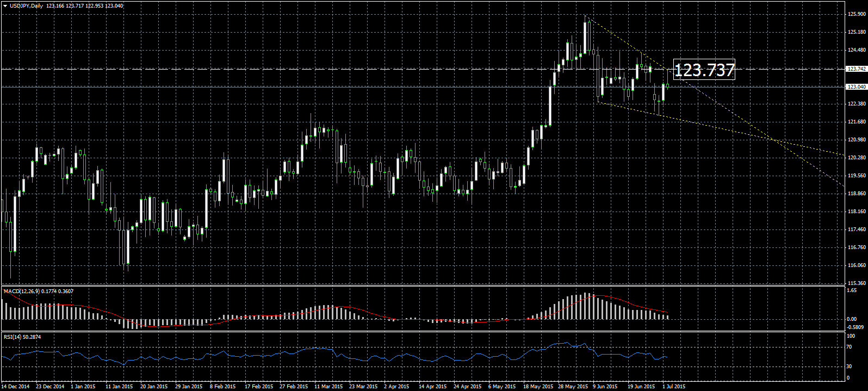Click the 11 Mar 2015 date on time axis

(328, 387)
